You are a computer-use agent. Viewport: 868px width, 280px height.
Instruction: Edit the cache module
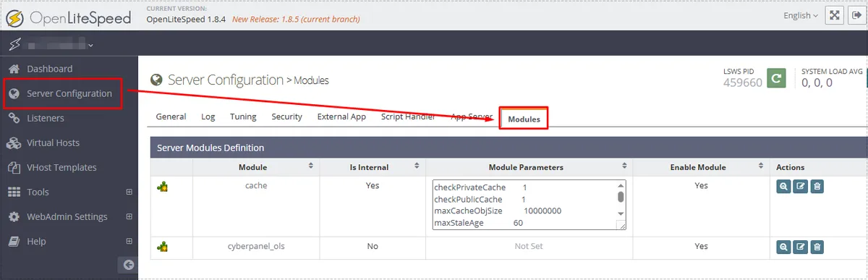point(800,187)
